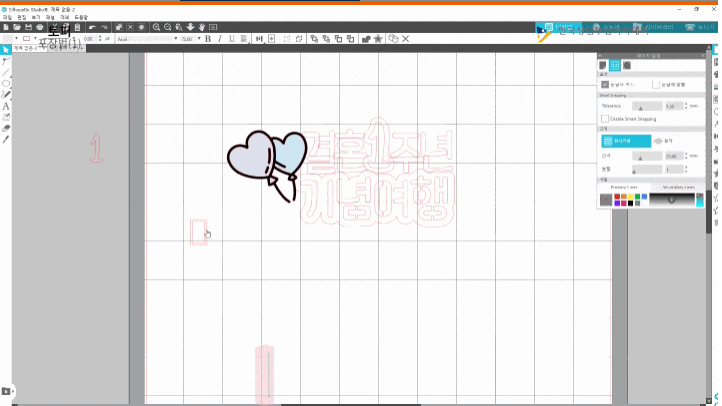Toggle Bold text formatting
The height and width of the screenshot is (406, 722).
tap(208, 39)
